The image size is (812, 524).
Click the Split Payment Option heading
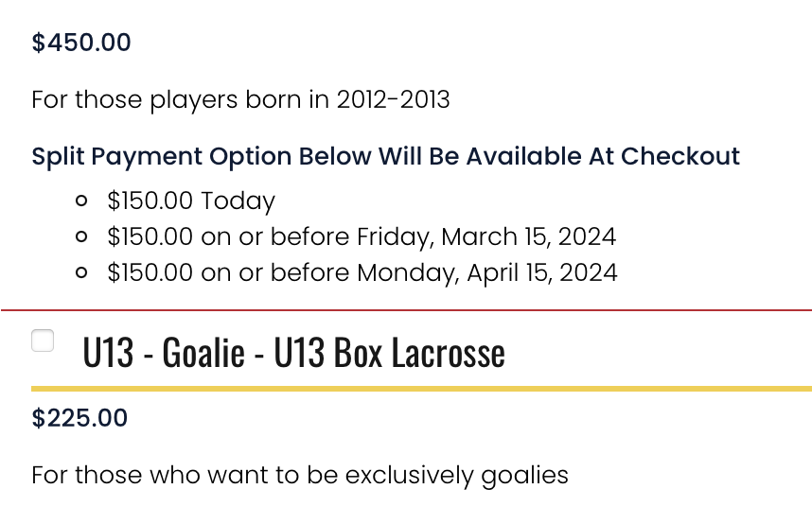[x=386, y=156]
